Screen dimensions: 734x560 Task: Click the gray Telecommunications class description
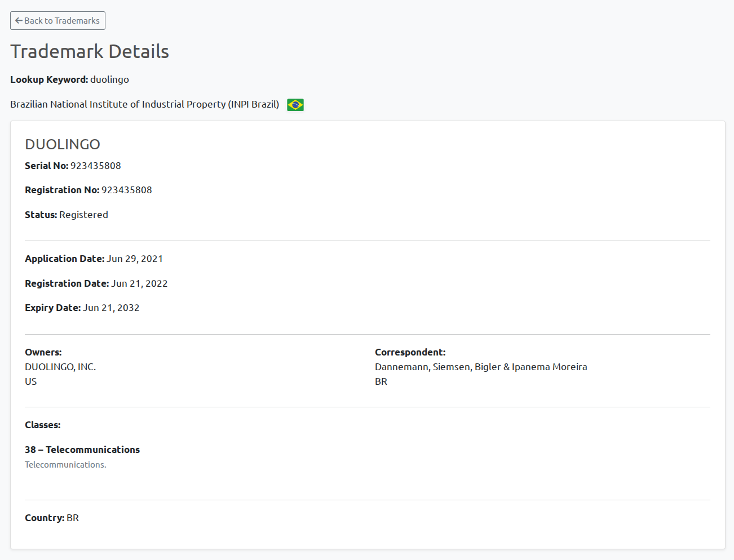point(65,465)
